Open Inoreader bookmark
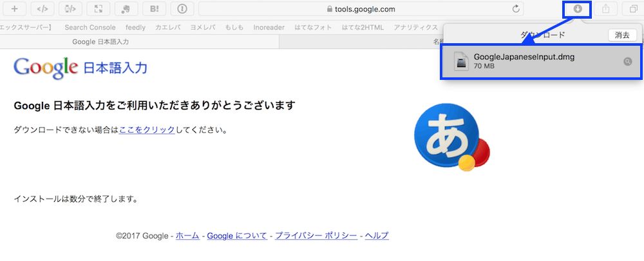The width and height of the screenshot is (644, 261). click(269, 28)
